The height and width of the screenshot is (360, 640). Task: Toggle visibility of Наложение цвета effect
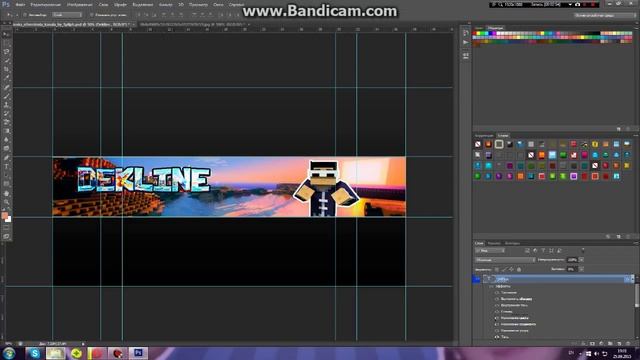click(x=497, y=318)
